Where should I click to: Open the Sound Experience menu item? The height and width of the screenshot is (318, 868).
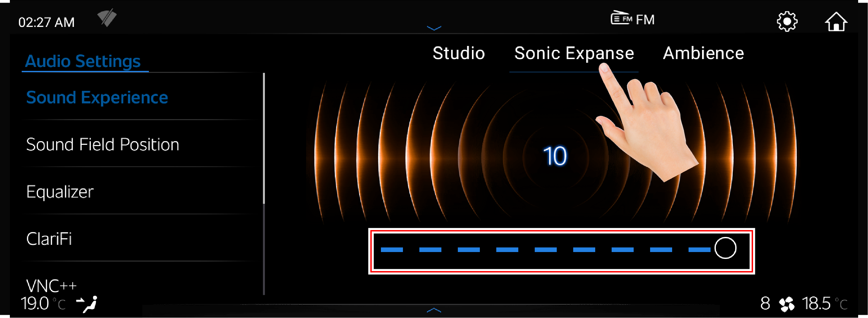coord(97,97)
